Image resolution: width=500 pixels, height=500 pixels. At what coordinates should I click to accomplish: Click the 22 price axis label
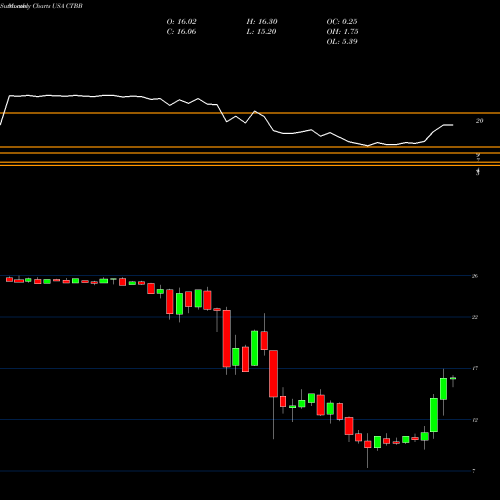(475, 317)
